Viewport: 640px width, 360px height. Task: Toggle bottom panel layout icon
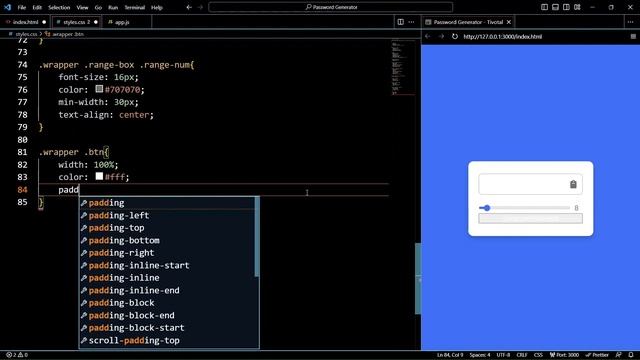556,7
